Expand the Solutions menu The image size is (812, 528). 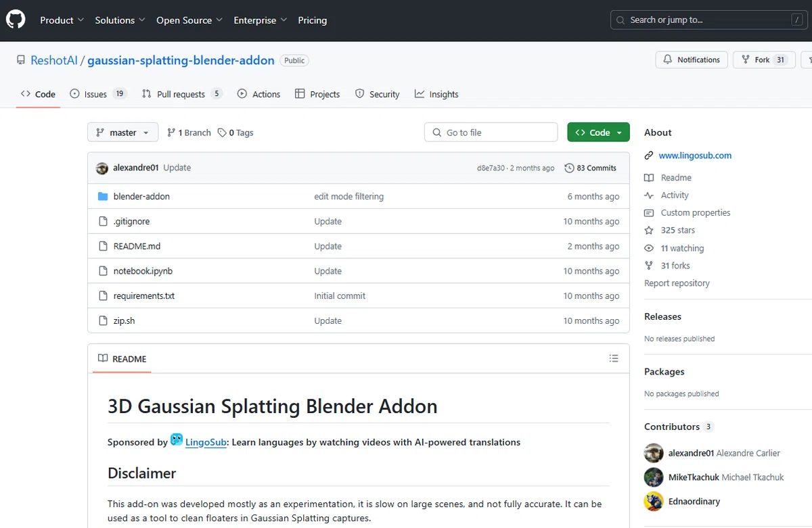[x=120, y=20]
